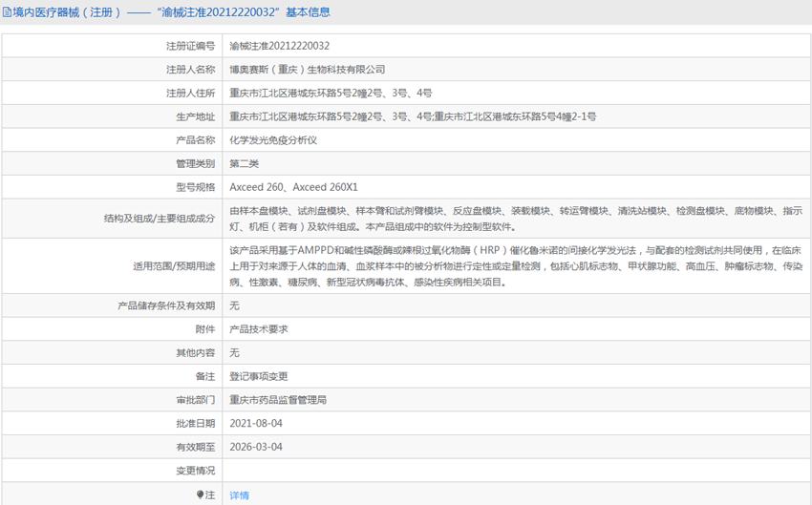The image size is (812, 505).
Task: Click the 管理类别 label
Action: (195, 163)
